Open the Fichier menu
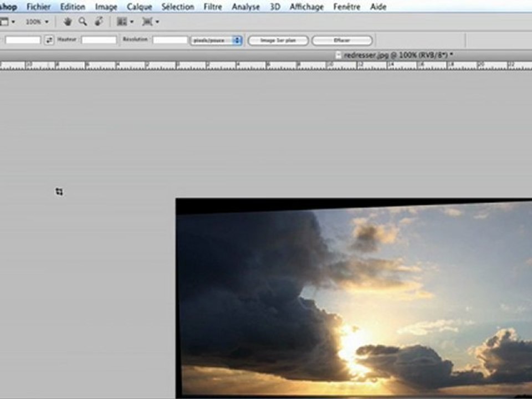This screenshot has height=399, width=532. [38, 7]
